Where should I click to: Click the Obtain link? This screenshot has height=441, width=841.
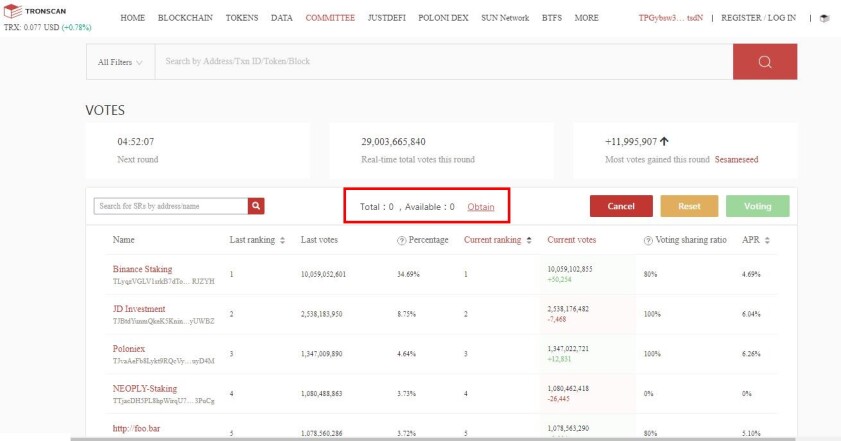[x=481, y=207]
